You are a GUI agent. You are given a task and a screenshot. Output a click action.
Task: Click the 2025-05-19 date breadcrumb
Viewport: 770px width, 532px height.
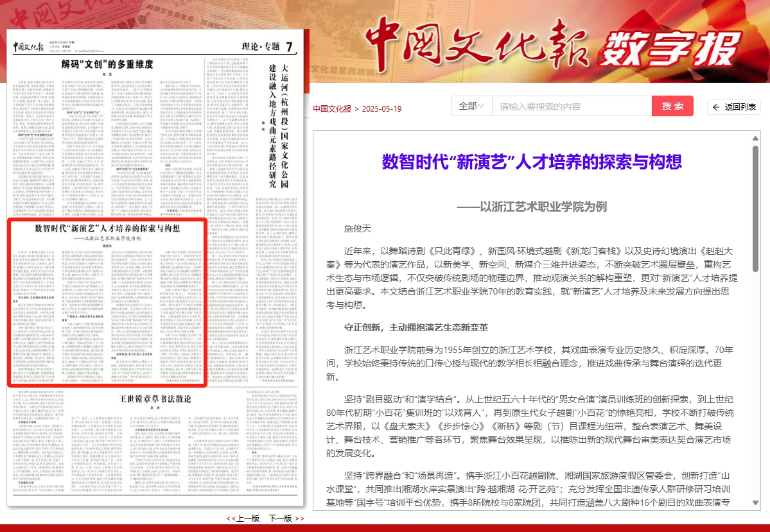pyautogui.click(x=381, y=108)
